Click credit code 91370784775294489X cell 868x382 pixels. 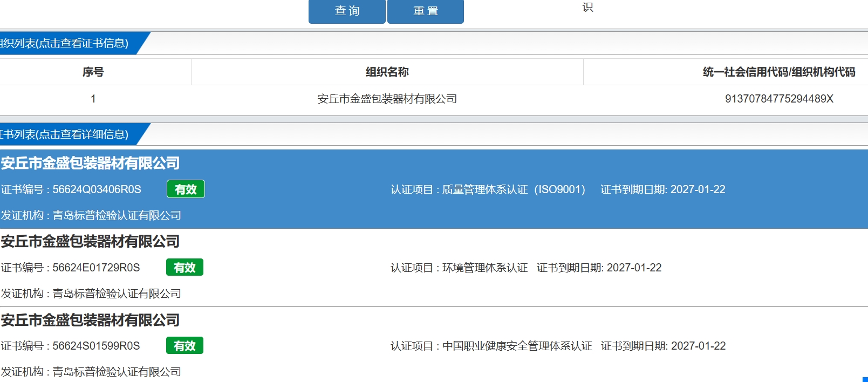click(x=779, y=99)
